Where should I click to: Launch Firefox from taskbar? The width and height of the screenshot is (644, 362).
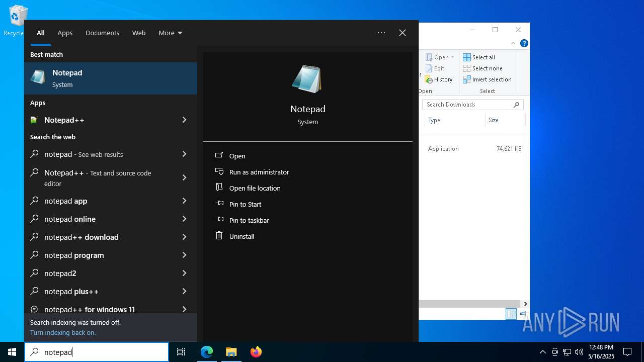[256, 352]
